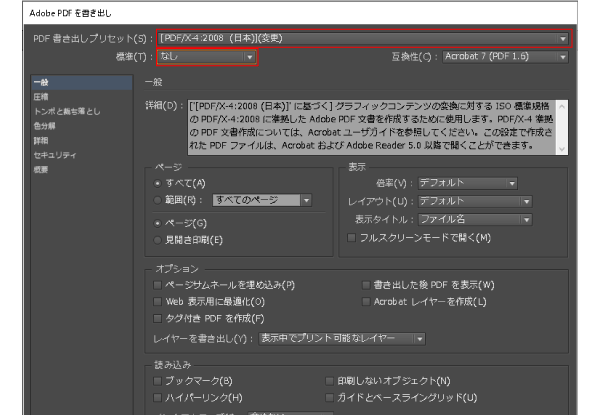600x415 pixels.
Task: Toggle ガイドとベースライングリッド(U) checkbox
Action: [x=329, y=398]
